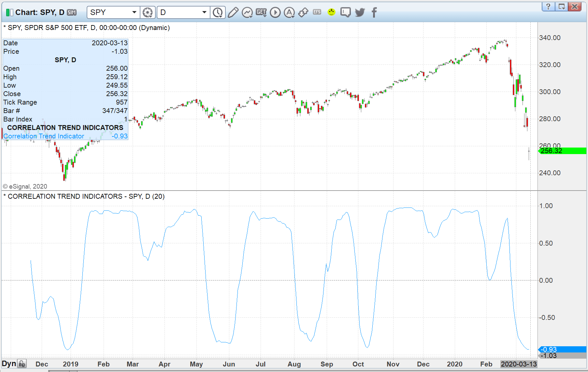The width and height of the screenshot is (588, 372).
Task: Click the eSignal, 2020 copyright text
Action: 25,186
